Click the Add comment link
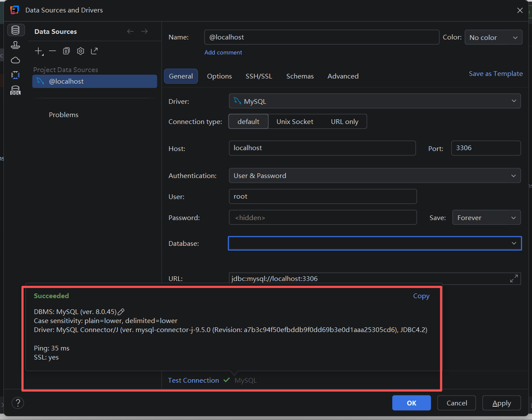The width and height of the screenshot is (532, 420). (x=223, y=52)
